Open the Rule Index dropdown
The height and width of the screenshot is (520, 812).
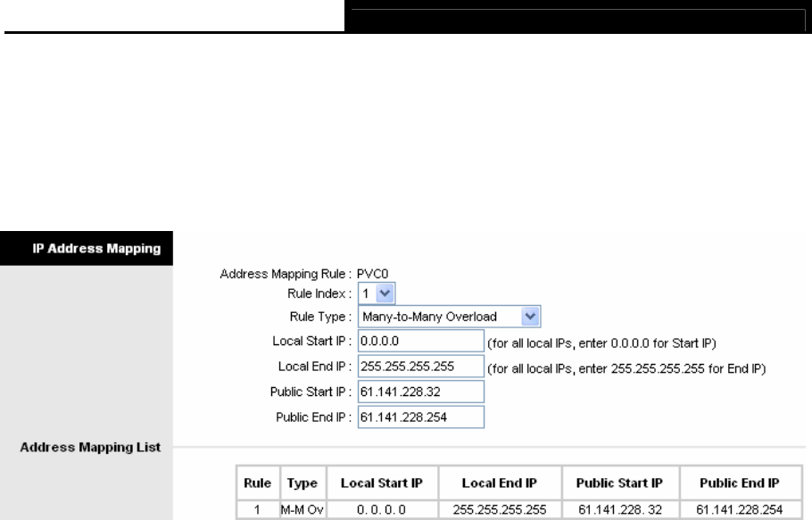pos(377,293)
